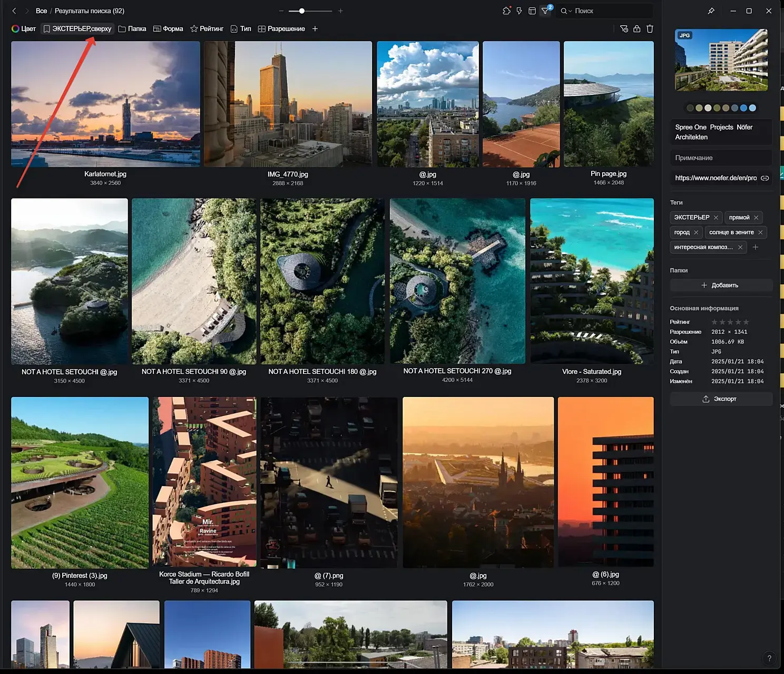This screenshot has height=674, width=784.
Task: Select the ЭКСТЕРЬЕР,сверху tag filter
Action: tap(77, 29)
